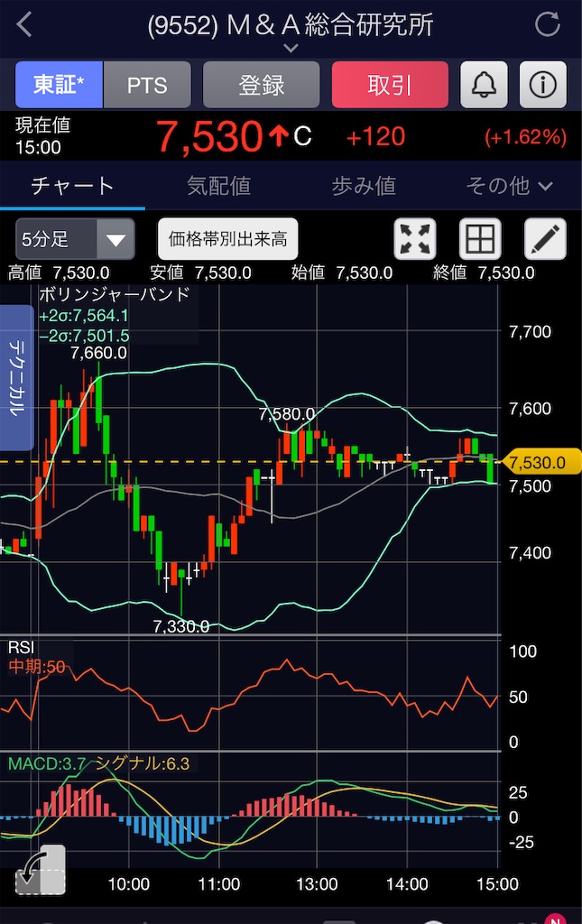Viewport: 582px width, 924px height.
Task: Tap the (9552) M&A総合研究所 title
Action: point(291,24)
